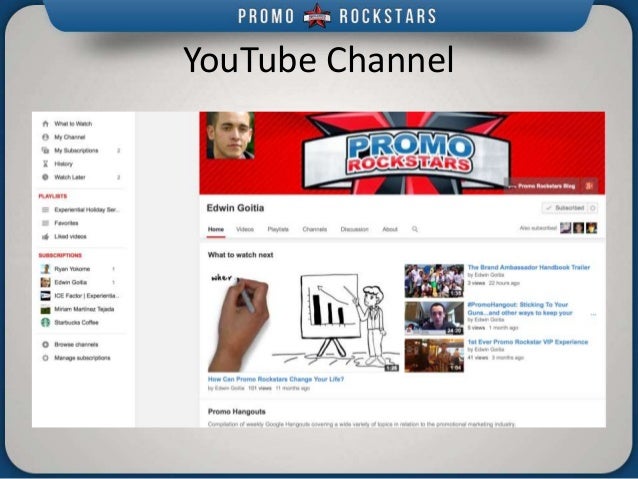638x479 pixels.
Task: Open The Brand Ambassador Handbook Trailer title
Action: point(529,267)
